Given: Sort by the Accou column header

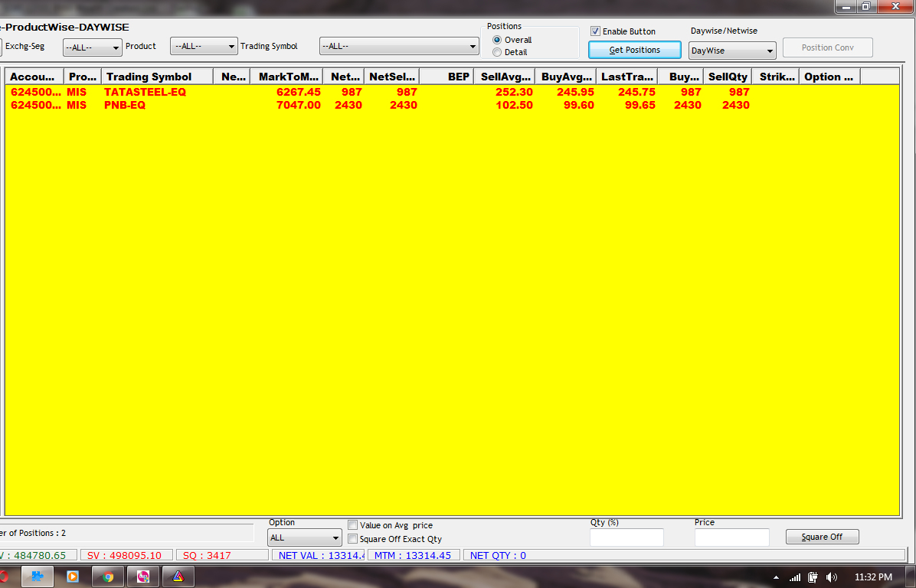Looking at the screenshot, I should (34, 77).
